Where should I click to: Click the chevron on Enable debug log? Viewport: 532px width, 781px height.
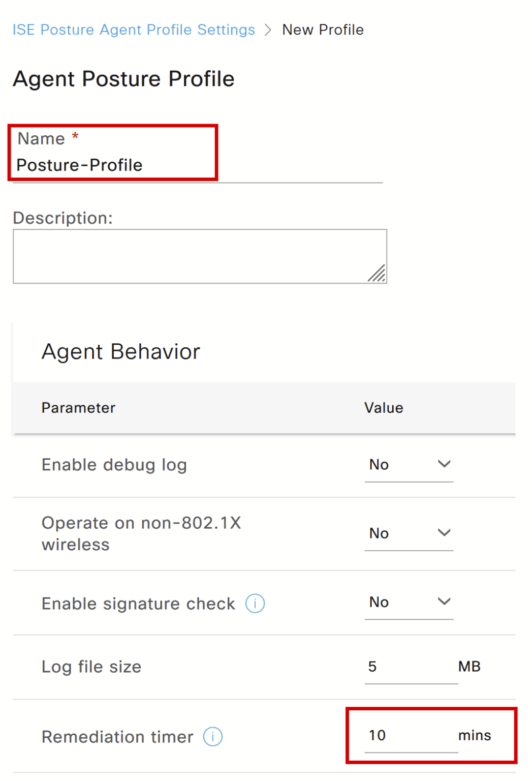[x=444, y=464]
